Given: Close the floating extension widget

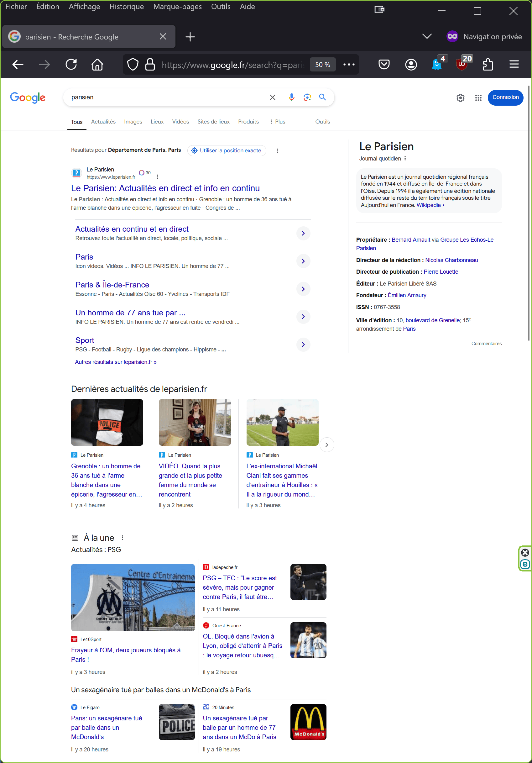Looking at the screenshot, I should coord(525,553).
